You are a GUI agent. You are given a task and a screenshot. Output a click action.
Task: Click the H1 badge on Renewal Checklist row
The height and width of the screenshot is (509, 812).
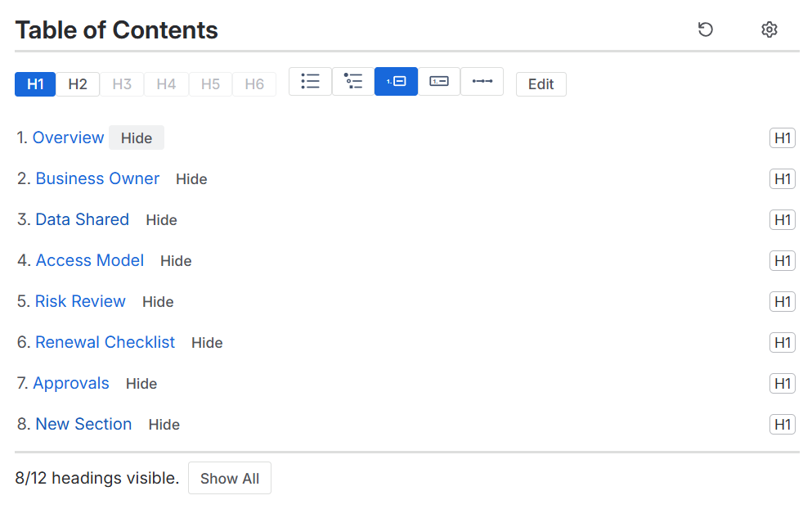pos(782,343)
